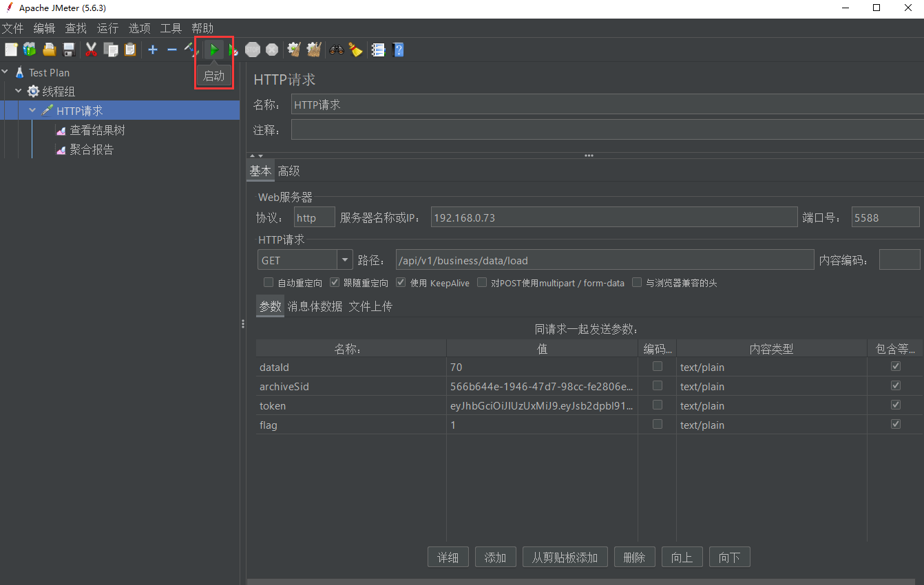Click the Copy icon in toolbar
The image size is (924, 585).
(110, 50)
